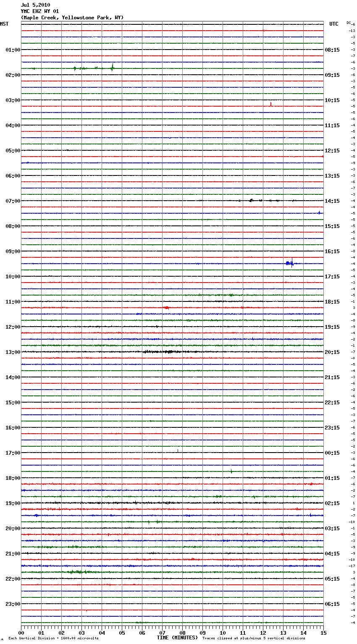Select the 21:00 MST time label
Screen dimensions: 357x644
13,554
